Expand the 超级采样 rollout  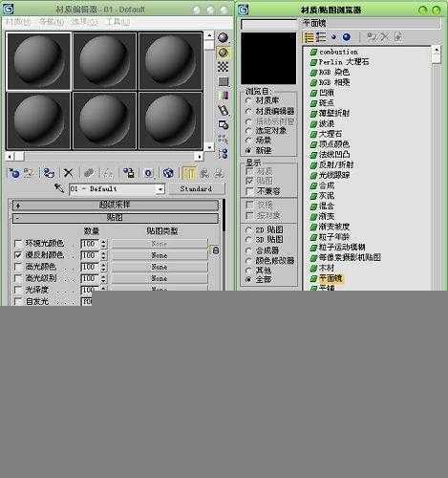pyautogui.click(x=116, y=205)
